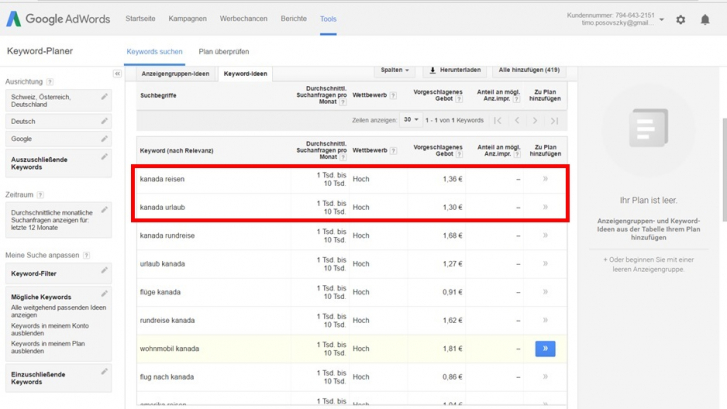Image resolution: width=727 pixels, height=409 pixels.
Task: Add wohnmobil kanada to plan
Action: 545,349
